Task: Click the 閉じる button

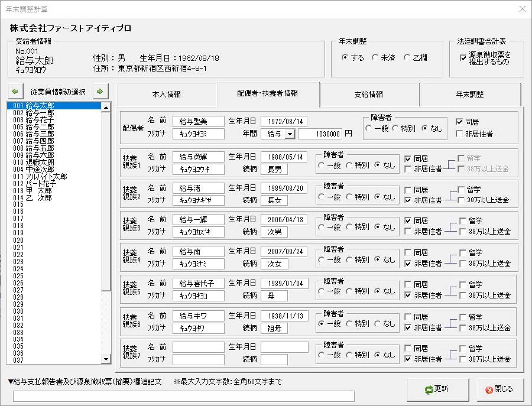Action: coord(500,389)
